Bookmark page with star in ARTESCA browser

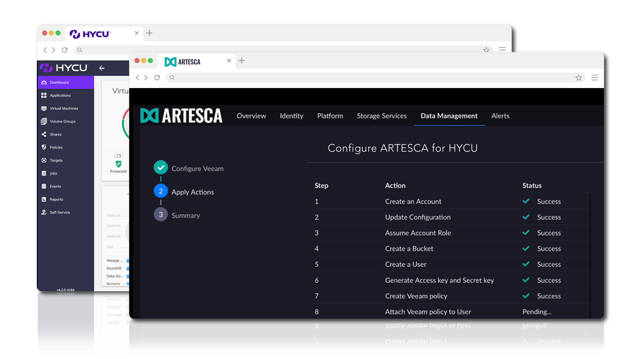(x=578, y=78)
